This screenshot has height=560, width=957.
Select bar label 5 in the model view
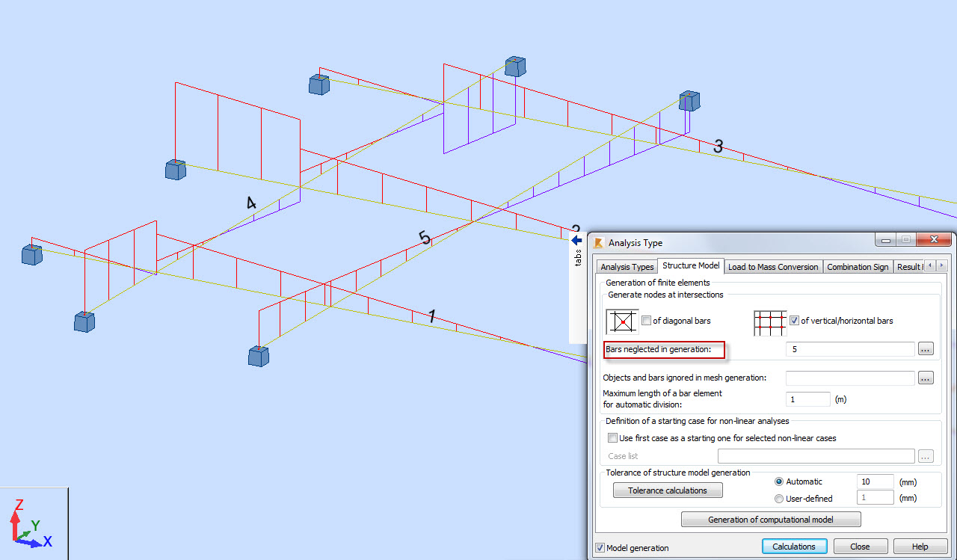[x=425, y=239]
